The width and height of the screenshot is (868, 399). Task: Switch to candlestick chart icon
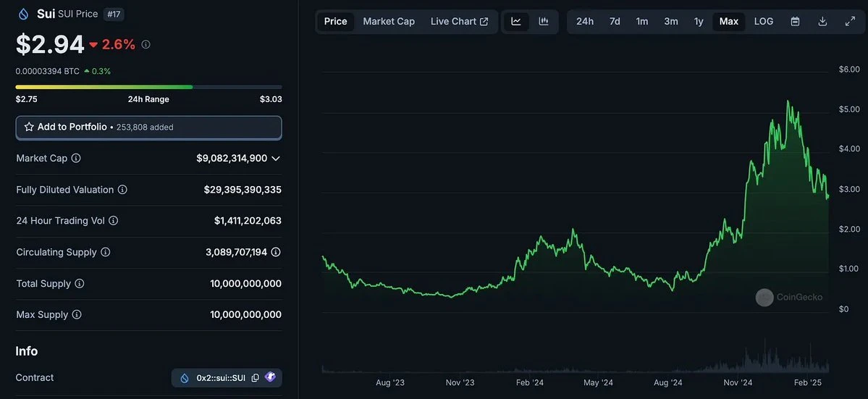coord(544,22)
